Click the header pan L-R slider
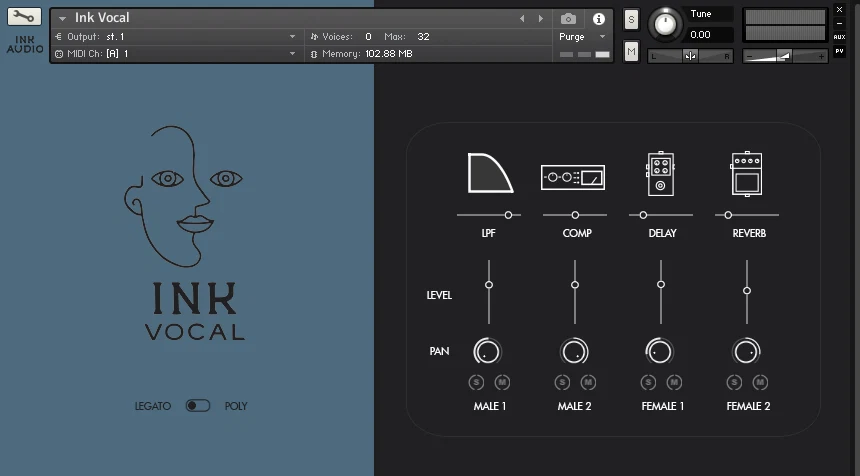This screenshot has height=476, width=860. tap(691, 56)
